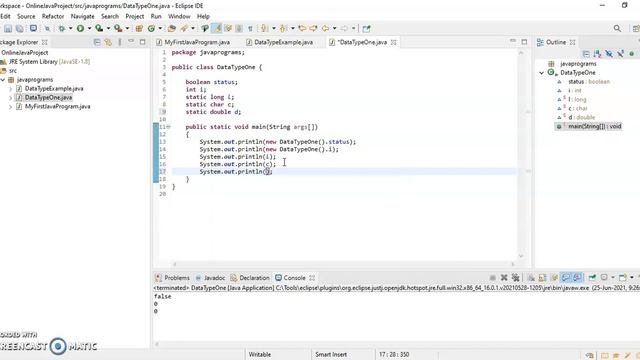The image size is (640, 360).
Task: Click the Forward navigation arrow
Action: coord(344,29)
